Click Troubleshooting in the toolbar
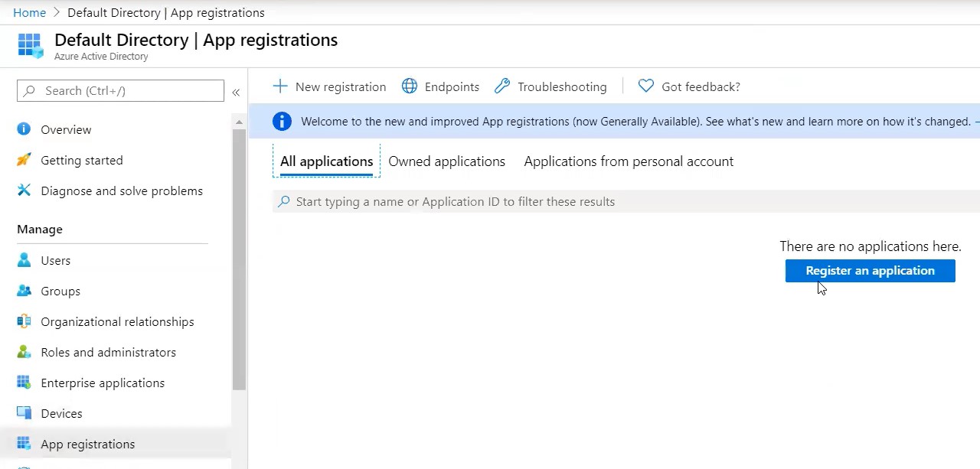The image size is (980, 469). pyautogui.click(x=551, y=86)
